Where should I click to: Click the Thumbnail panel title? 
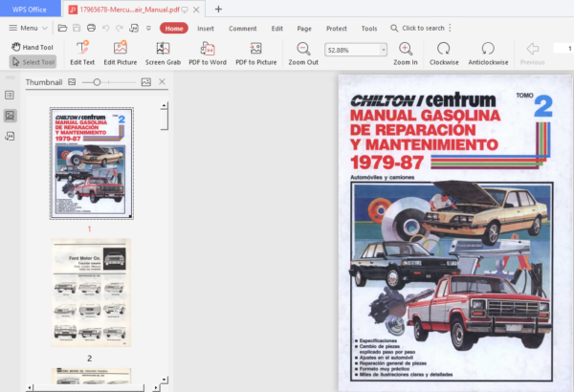coord(44,82)
